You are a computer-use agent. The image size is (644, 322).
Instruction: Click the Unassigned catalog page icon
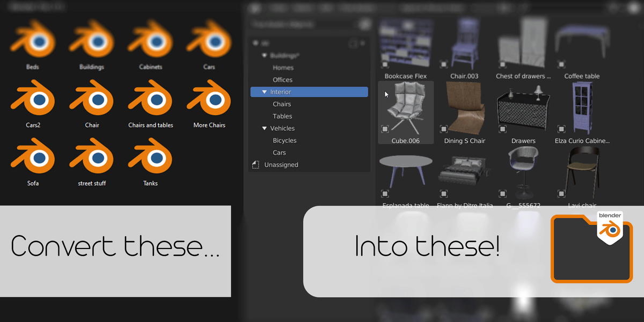coord(255,165)
